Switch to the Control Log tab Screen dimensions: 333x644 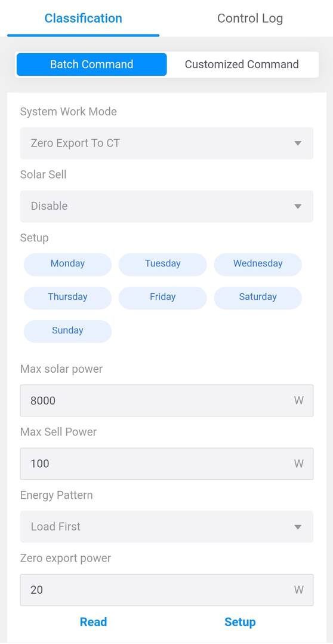pos(249,19)
